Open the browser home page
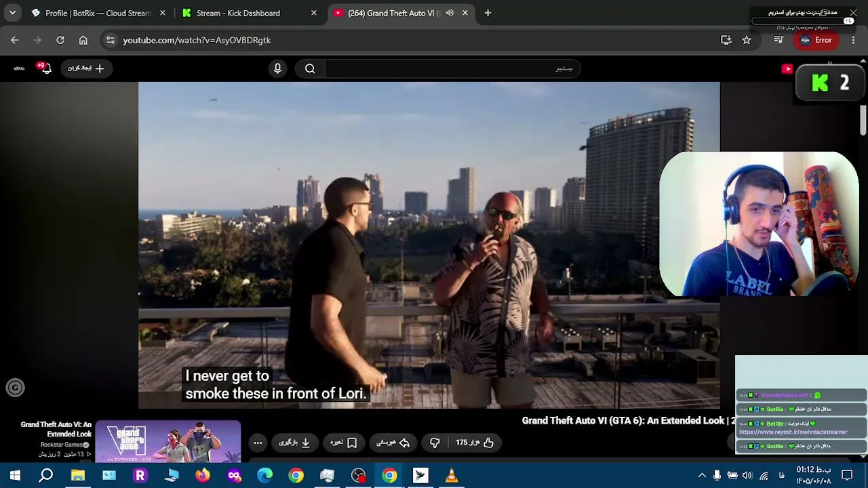The image size is (868, 488). (83, 40)
